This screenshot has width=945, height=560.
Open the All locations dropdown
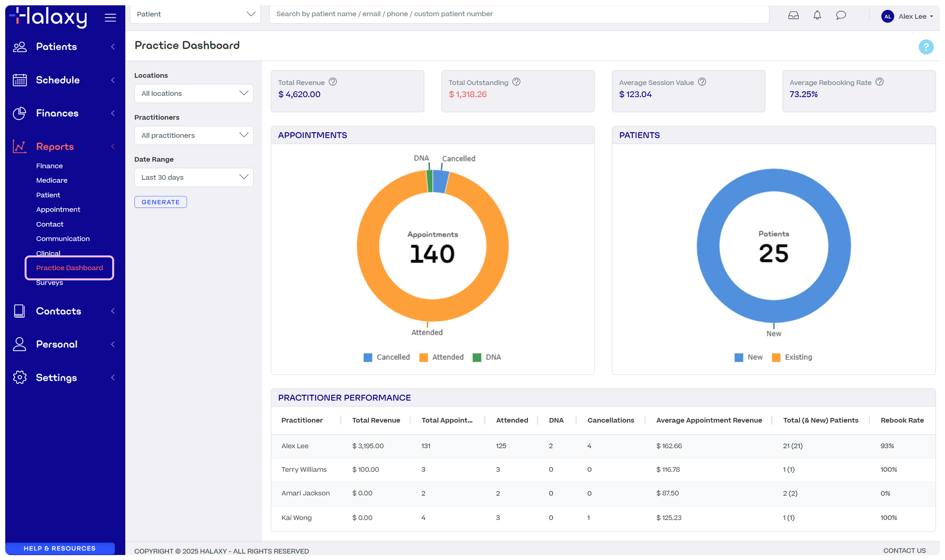tap(194, 93)
